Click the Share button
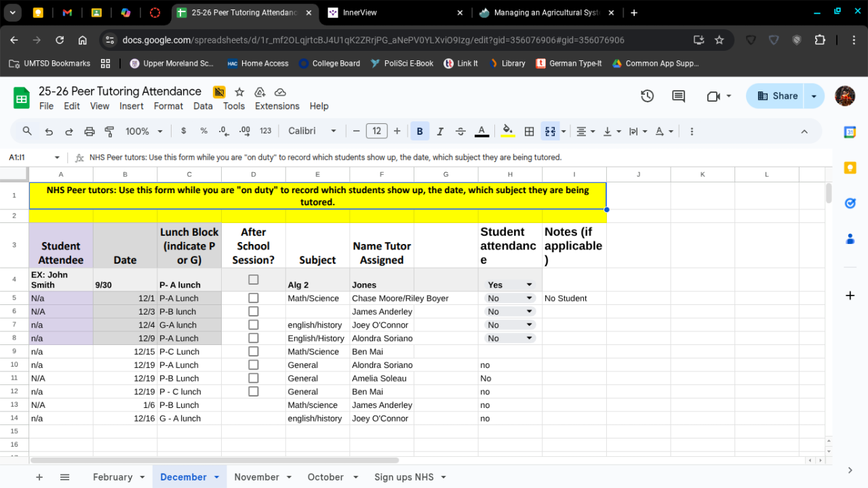Viewport: 868px width, 488px height. click(776, 96)
